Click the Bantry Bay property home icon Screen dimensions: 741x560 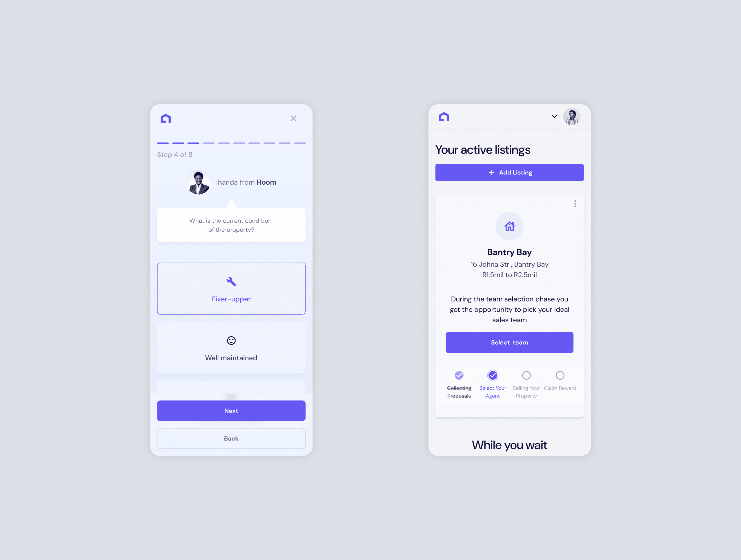click(x=509, y=226)
